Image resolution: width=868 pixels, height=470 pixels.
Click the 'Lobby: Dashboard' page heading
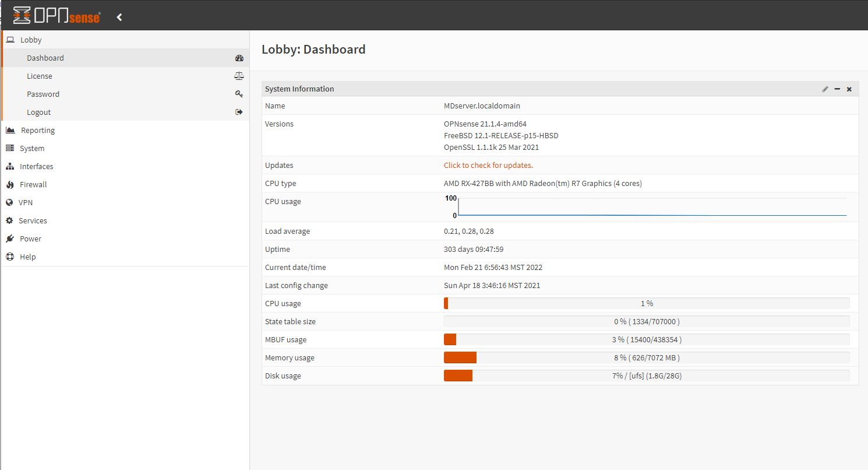point(313,50)
